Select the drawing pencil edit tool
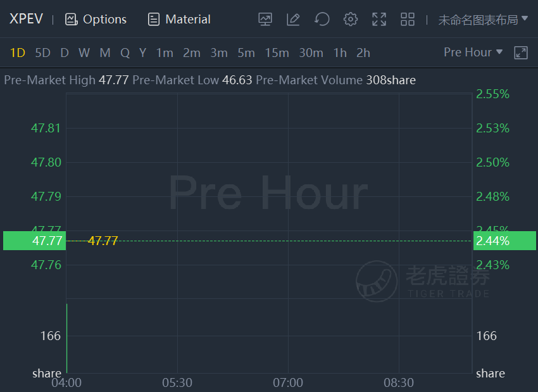The width and height of the screenshot is (538, 392). [293, 19]
